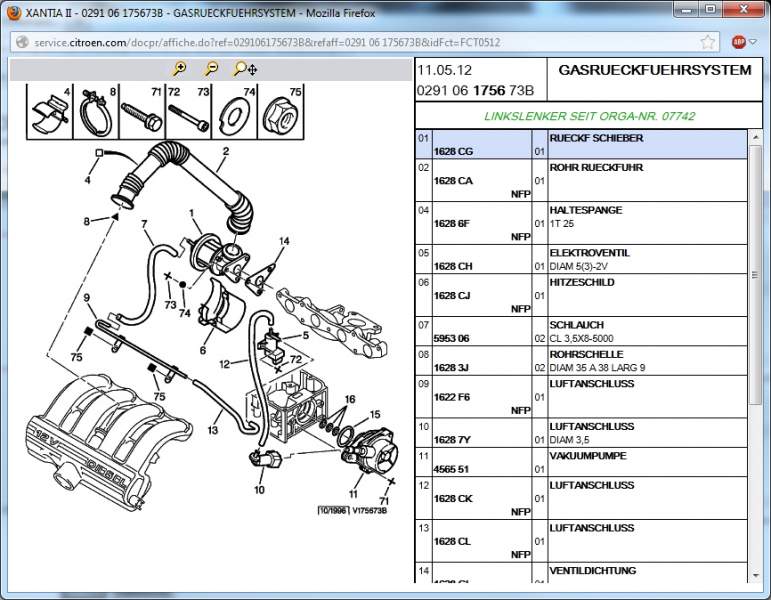Click part list scrollbar down arrow
771x600 pixels.
(x=755, y=575)
